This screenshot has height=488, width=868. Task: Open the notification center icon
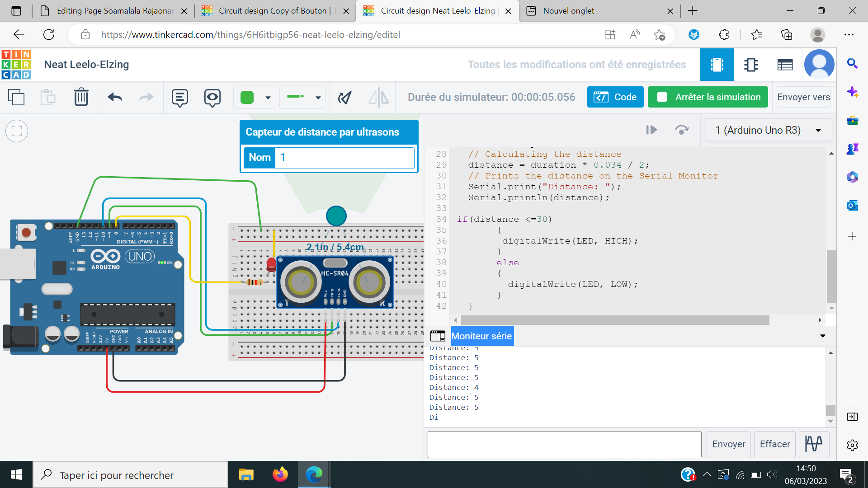pos(846,475)
